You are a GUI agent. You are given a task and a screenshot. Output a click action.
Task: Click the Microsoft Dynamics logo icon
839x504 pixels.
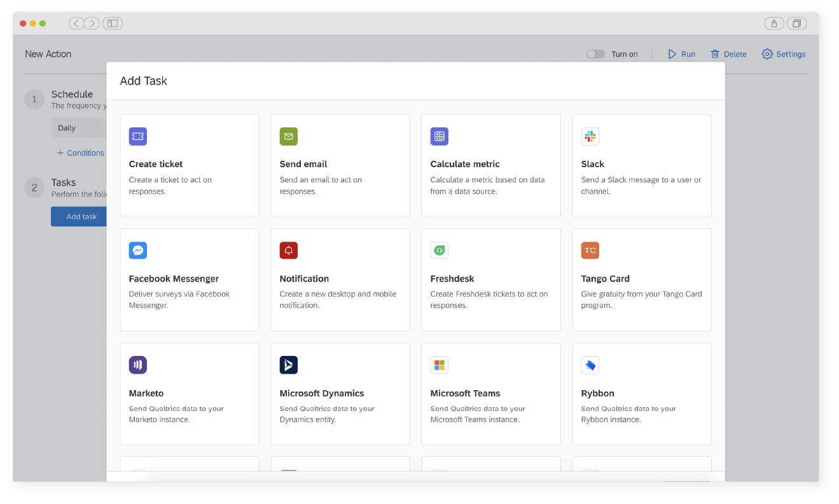(x=289, y=365)
